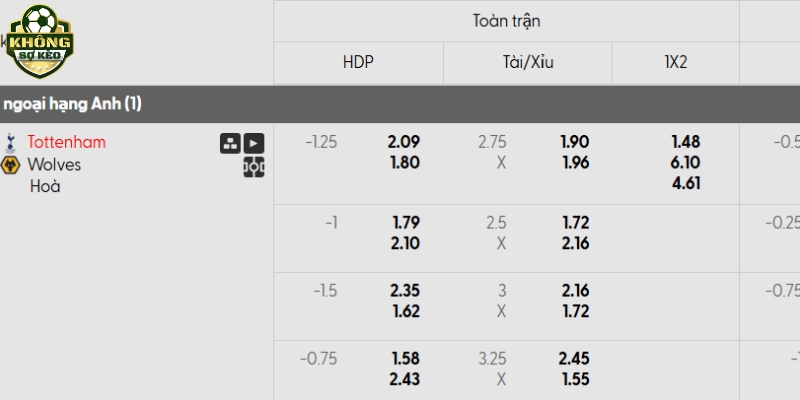Select the Tài/Xỉu column header
This screenshot has width=800, height=400.
pos(528,62)
